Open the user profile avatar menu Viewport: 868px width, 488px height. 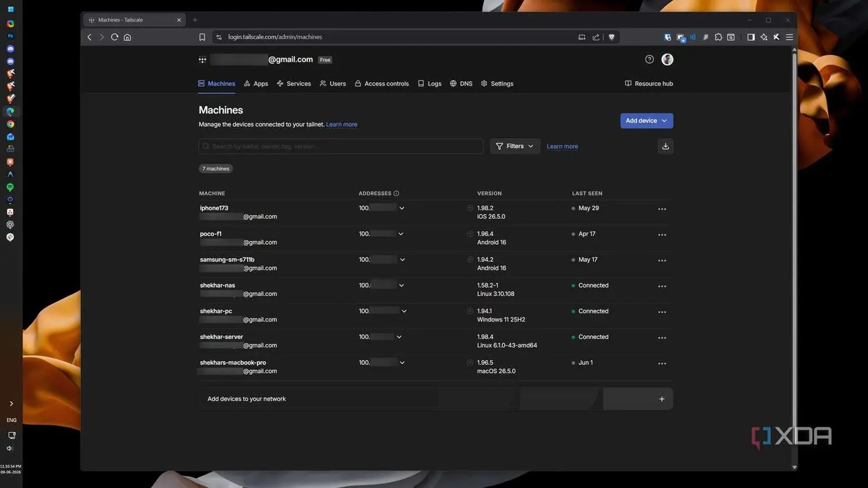pos(667,60)
